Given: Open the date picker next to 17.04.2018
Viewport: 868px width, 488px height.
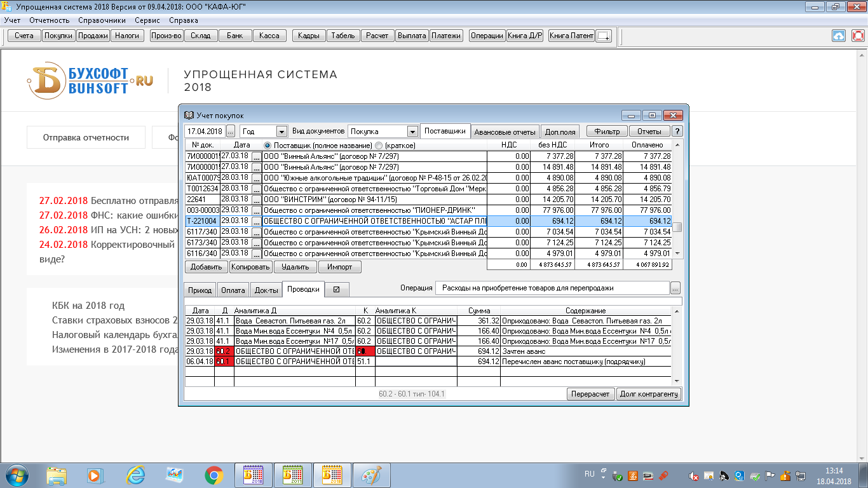Looking at the screenshot, I should [x=230, y=132].
